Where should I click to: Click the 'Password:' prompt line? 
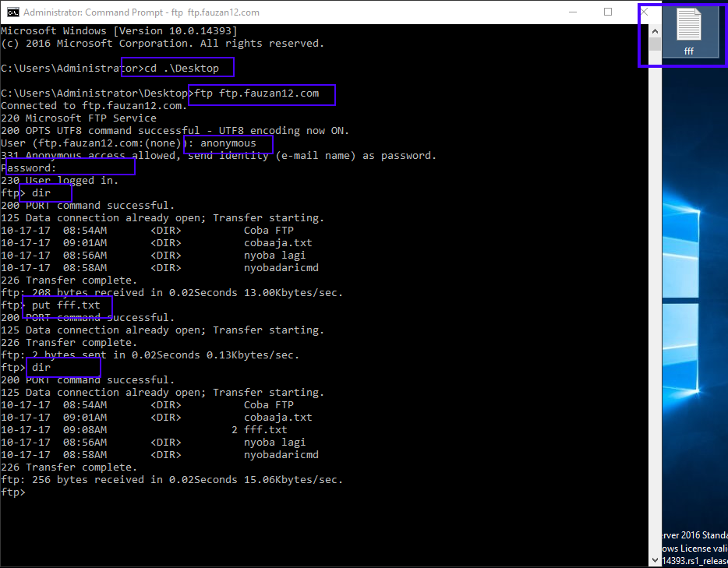[28, 168]
